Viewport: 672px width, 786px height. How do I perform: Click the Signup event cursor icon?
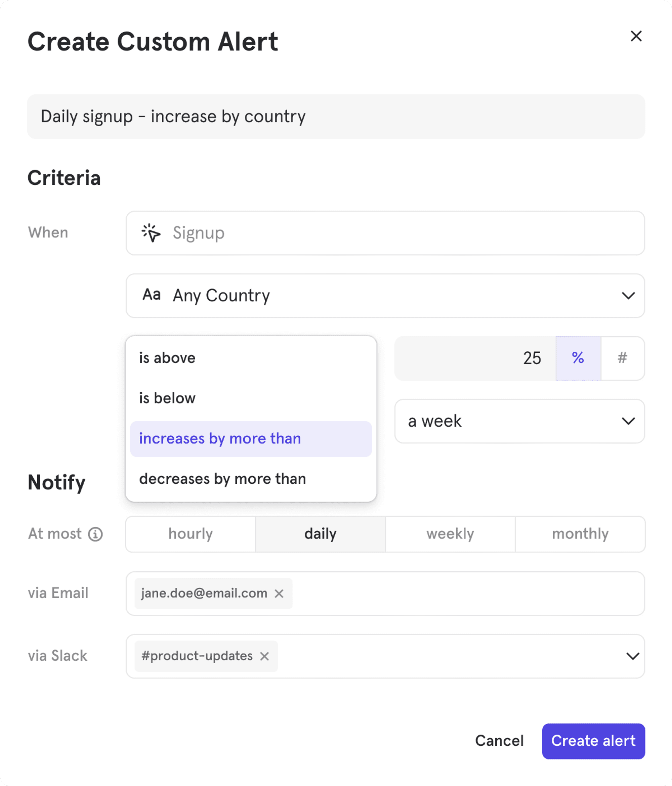(151, 233)
